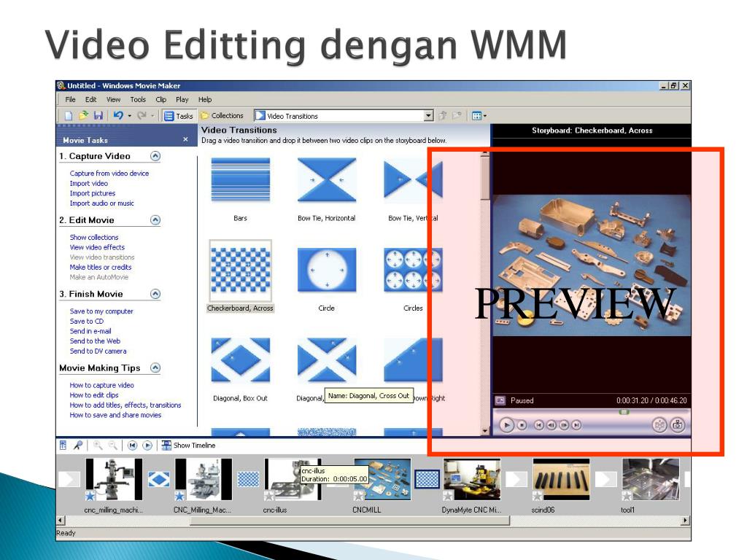
Task: Toggle the Collections pane button
Action: point(222,116)
